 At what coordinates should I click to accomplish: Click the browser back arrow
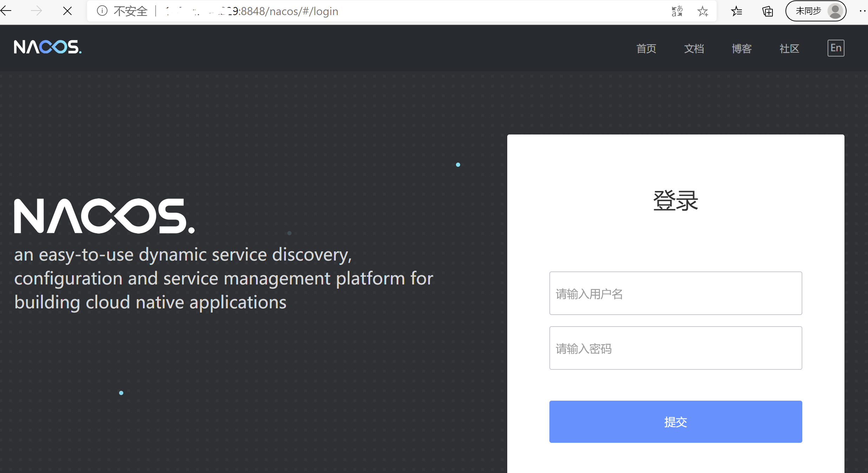coord(6,11)
